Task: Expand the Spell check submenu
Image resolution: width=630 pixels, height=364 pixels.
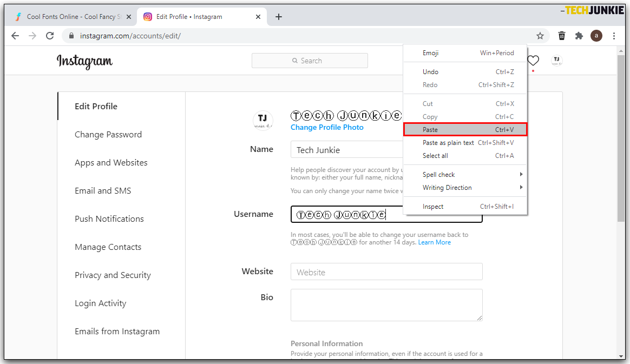Action: (x=465, y=175)
